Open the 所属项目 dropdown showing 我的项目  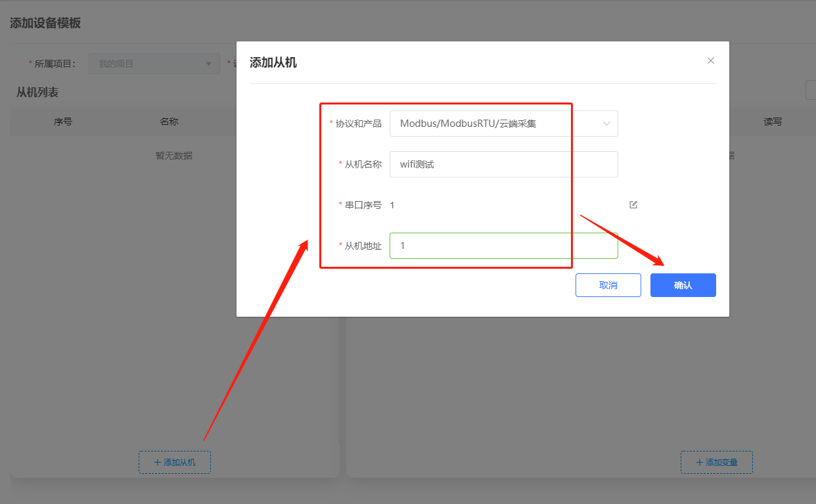click(x=154, y=64)
